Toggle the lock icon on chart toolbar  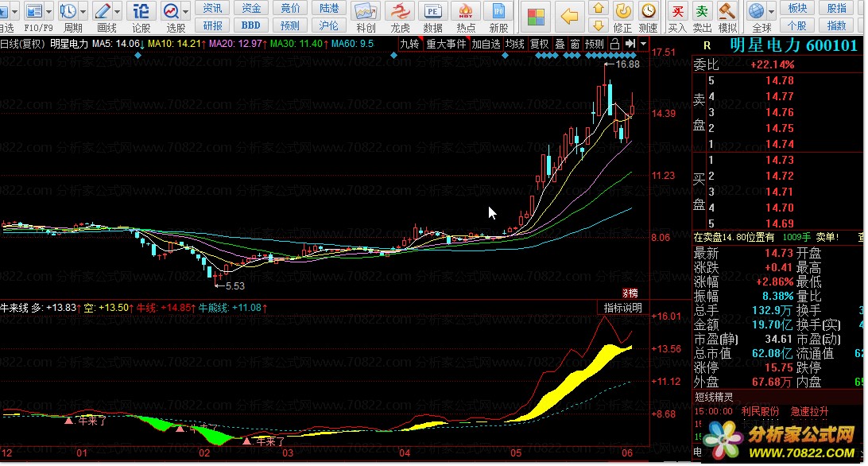(x=615, y=44)
